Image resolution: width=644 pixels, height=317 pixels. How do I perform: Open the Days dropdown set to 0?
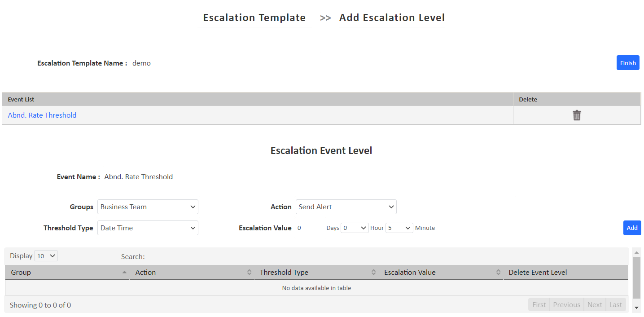click(x=355, y=228)
